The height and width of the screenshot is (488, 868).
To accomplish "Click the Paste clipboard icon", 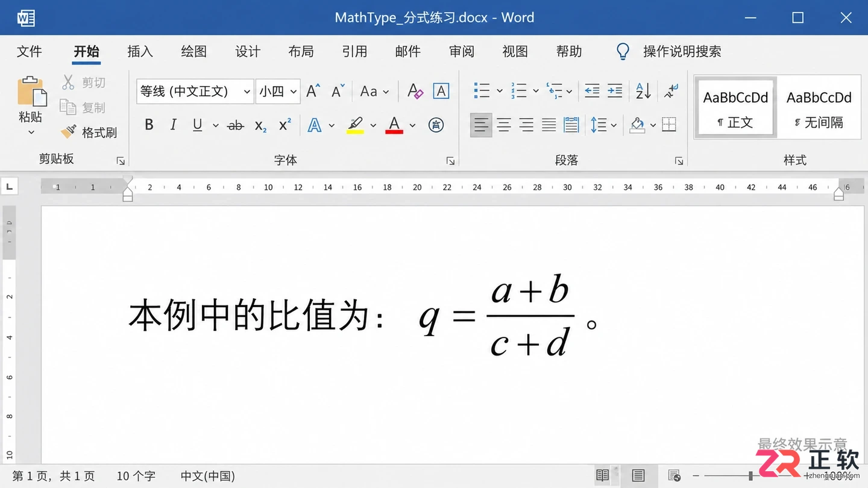I will [31, 91].
